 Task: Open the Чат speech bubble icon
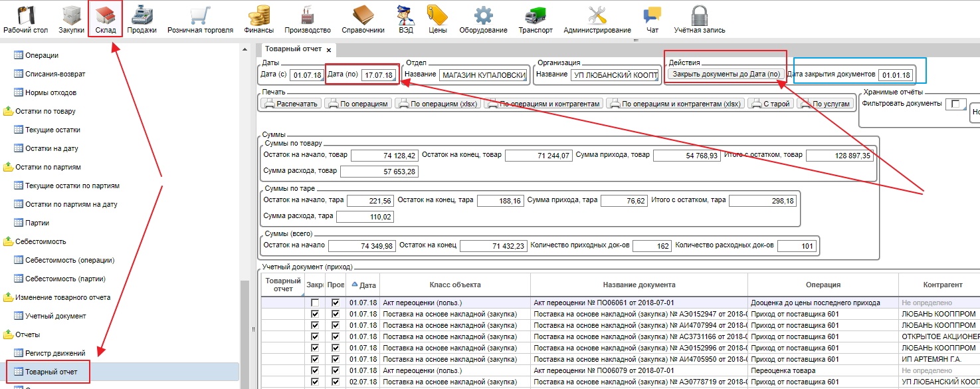point(652,16)
